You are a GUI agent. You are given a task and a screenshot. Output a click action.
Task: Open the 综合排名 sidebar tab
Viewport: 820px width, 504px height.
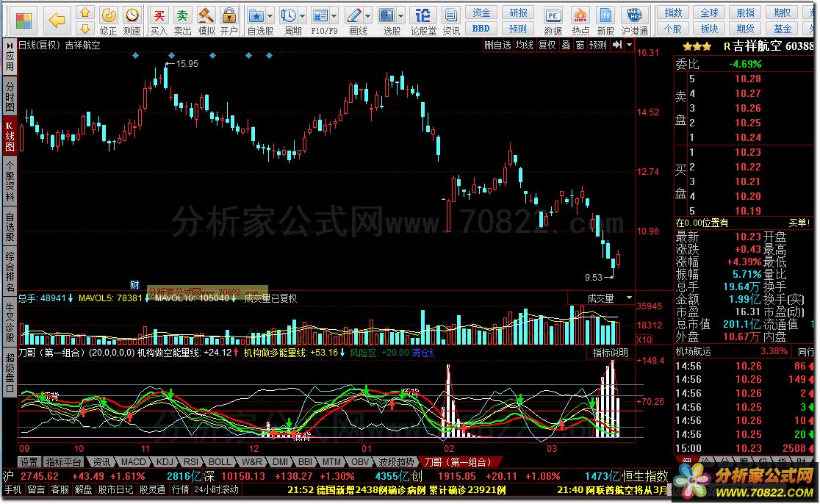[10, 272]
